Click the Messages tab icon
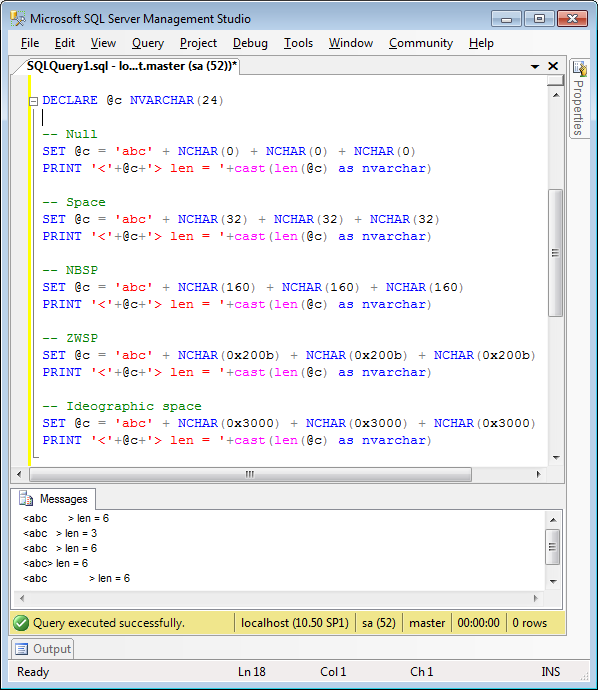Viewport: 598px width, 690px height. tap(26, 499)
